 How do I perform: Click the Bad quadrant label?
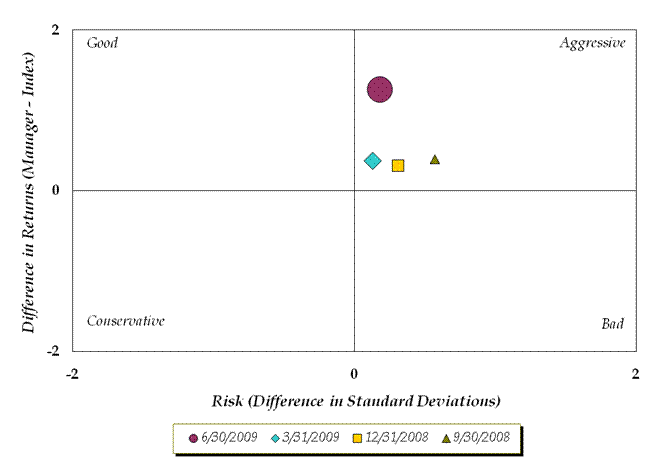613,324
